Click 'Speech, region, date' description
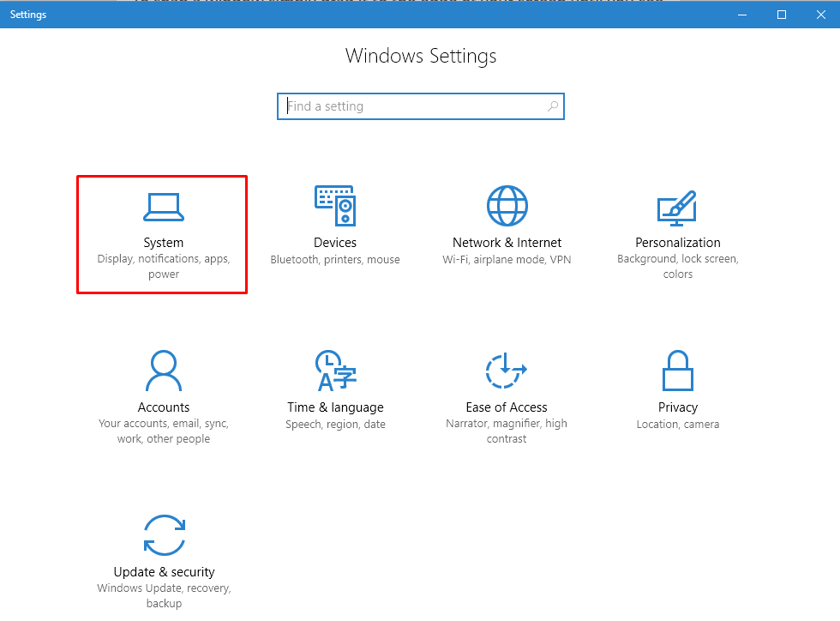840x621 pixels. coord(335,425)
